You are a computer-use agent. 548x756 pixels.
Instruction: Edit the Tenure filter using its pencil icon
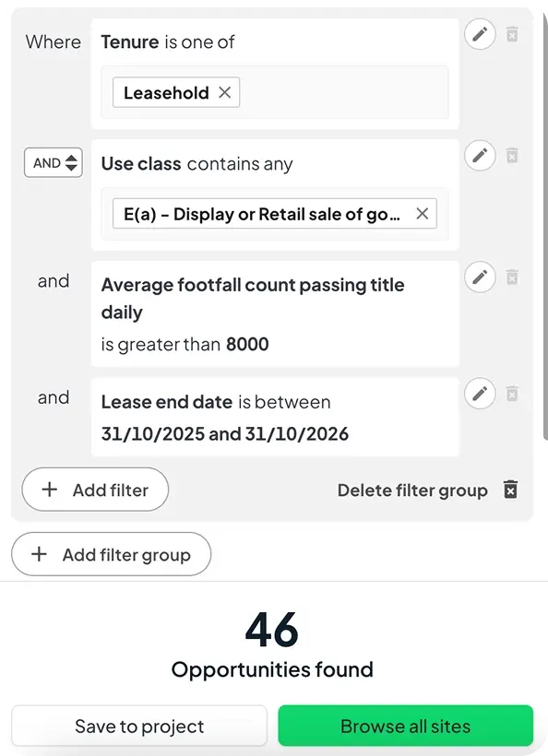click(480, 34)
